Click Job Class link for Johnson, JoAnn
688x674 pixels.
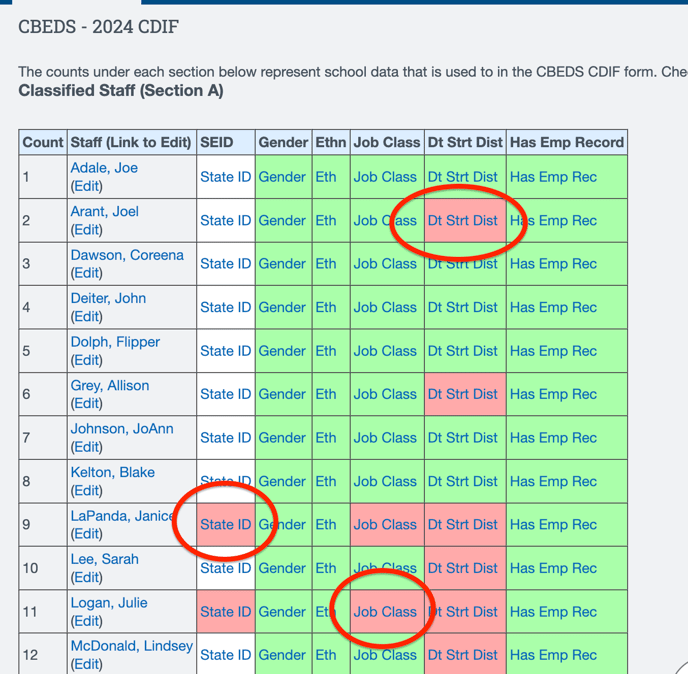(385, 438)
